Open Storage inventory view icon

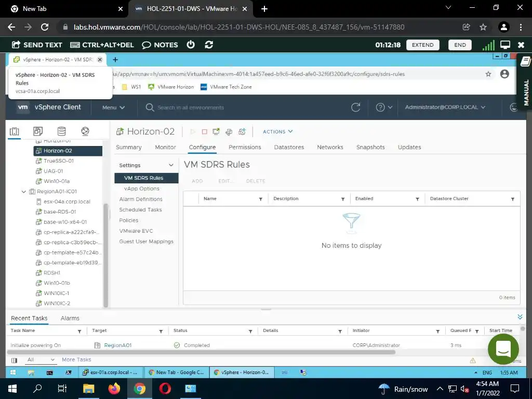pyautogui.click(x=61, y=131)
